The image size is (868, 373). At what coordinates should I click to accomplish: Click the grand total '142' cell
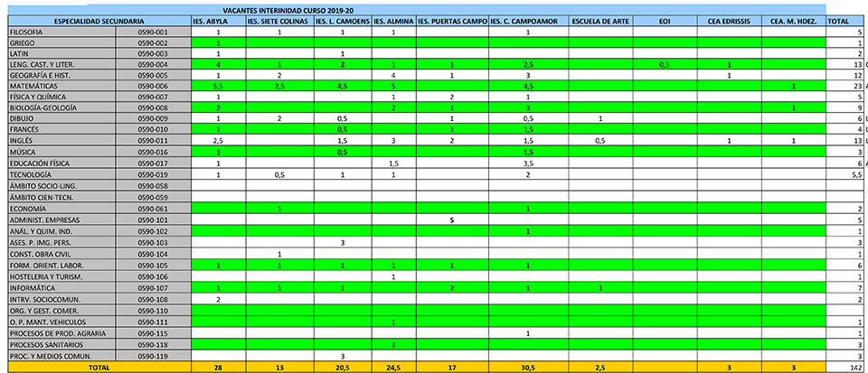pyautogui.click(x=844, y=367)
